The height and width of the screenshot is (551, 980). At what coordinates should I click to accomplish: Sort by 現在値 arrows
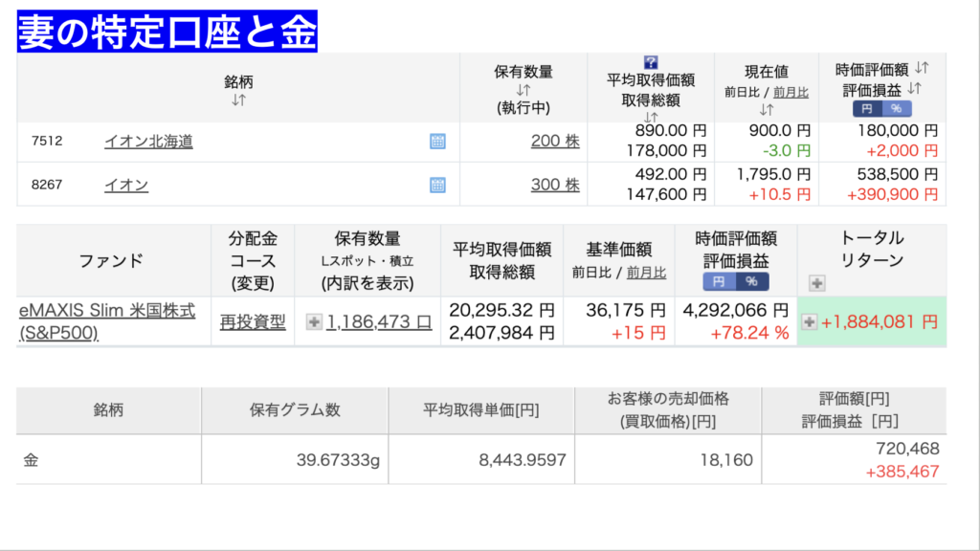pyautogui.click(x=767, y=110)
